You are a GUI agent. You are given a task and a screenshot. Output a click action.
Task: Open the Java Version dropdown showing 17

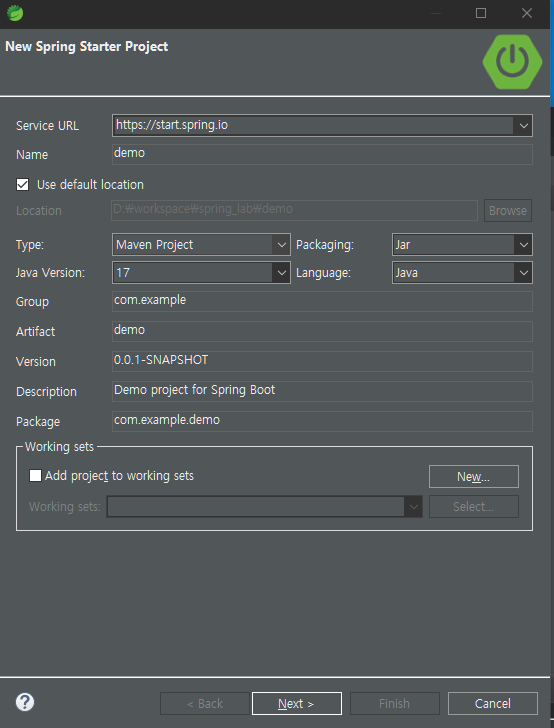(201, 273)
